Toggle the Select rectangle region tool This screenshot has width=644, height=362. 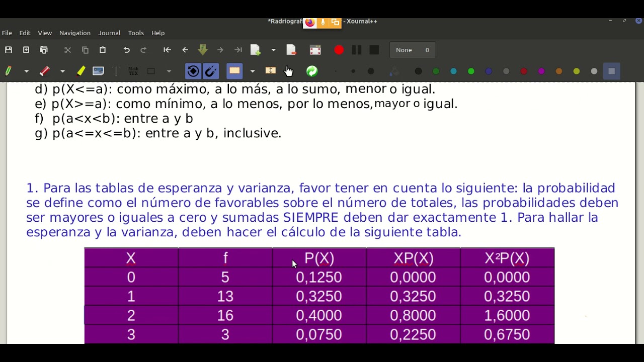pos(234,71)
